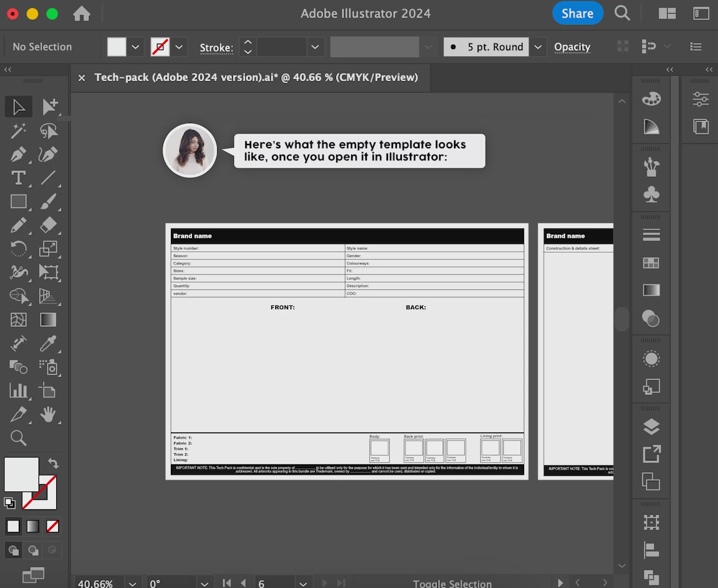Viewport: 718px width, 588px height.
Task: Select the Zoom tool in toolbar
Action: tap(18, 438)
